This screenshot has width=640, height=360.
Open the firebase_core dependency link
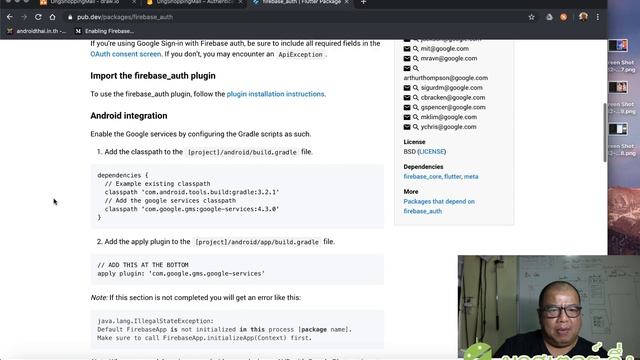click(x=422, y=177)
